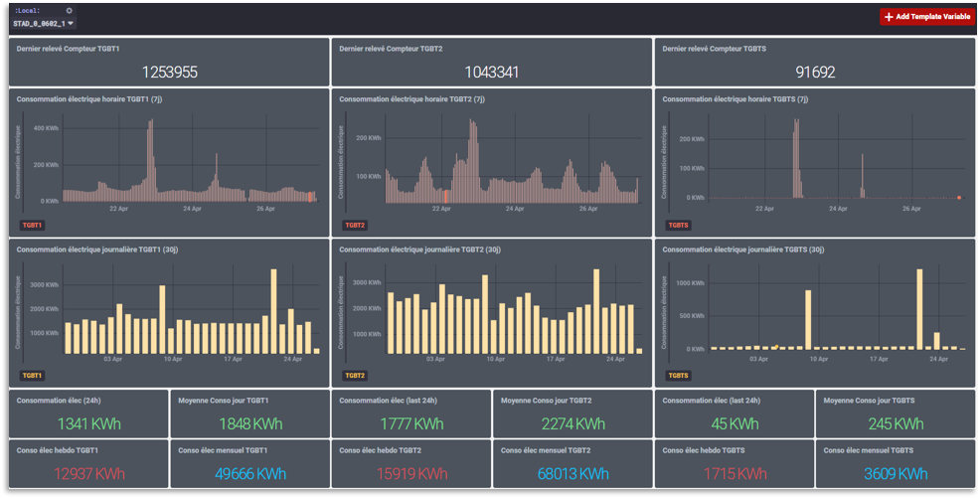Open Consommation électrique horaire TGBT1 (7j) title

89,99
